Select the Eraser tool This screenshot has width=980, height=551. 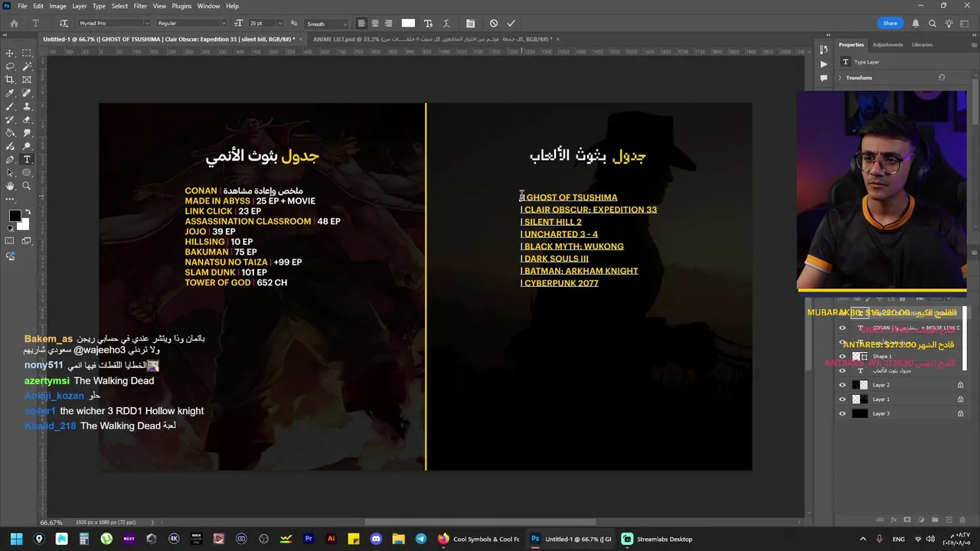coord(27,119)
